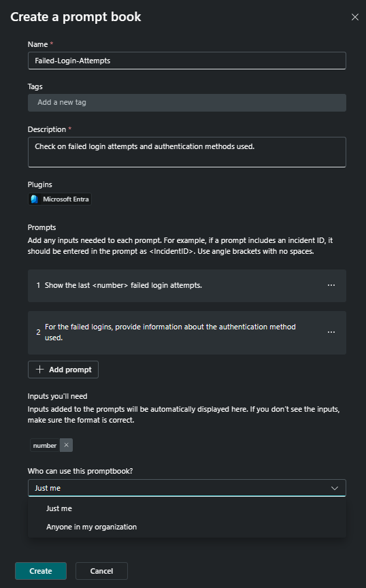Click the Microsoft Entra plugin chip label
366x588 pixels.
coord(66,199)
